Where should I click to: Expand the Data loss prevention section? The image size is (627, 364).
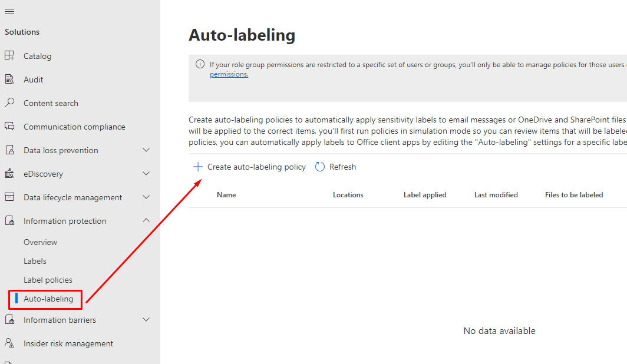coord(147,150)
